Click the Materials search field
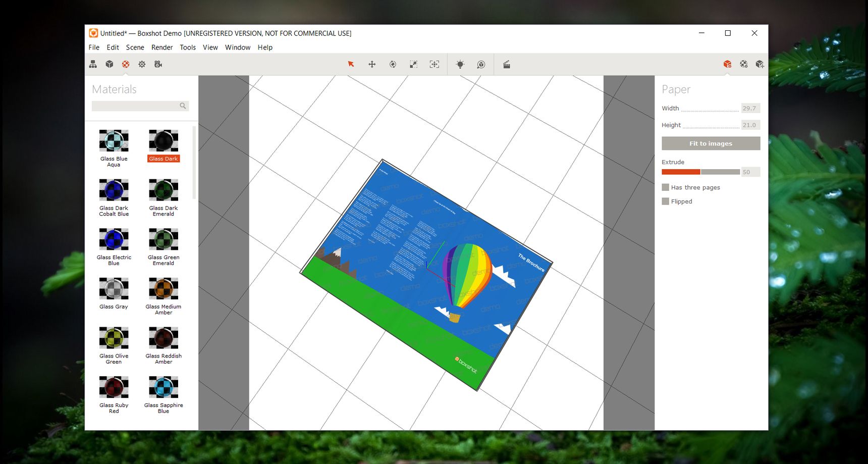This screenshot has width=868, height=464. pos(140,106)
